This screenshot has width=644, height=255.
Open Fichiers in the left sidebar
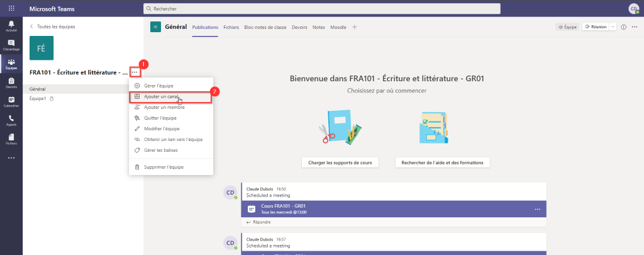11,140
